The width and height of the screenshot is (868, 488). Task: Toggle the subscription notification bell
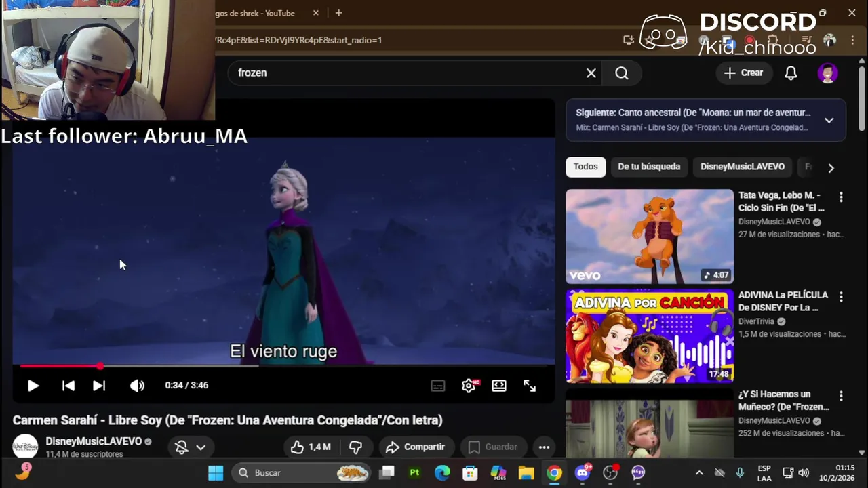pyautogui.click(x=181, y=447)
